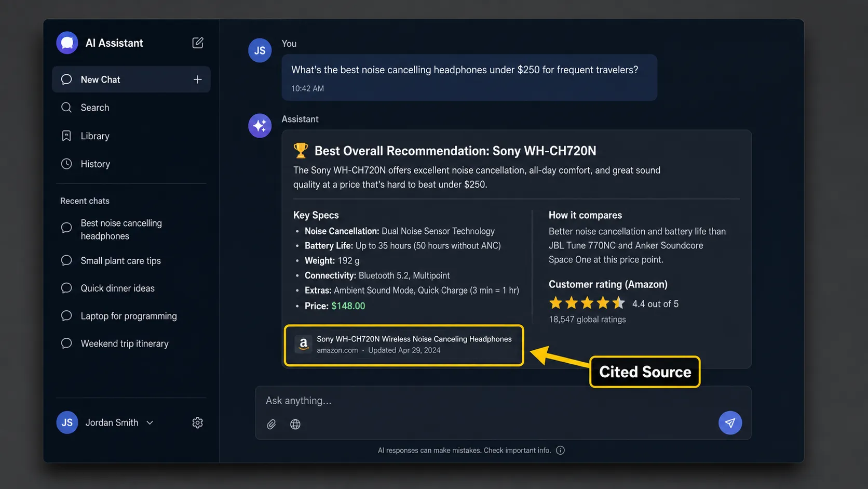Click the Best Overall Recommendation heading

(x=455, y=151)
